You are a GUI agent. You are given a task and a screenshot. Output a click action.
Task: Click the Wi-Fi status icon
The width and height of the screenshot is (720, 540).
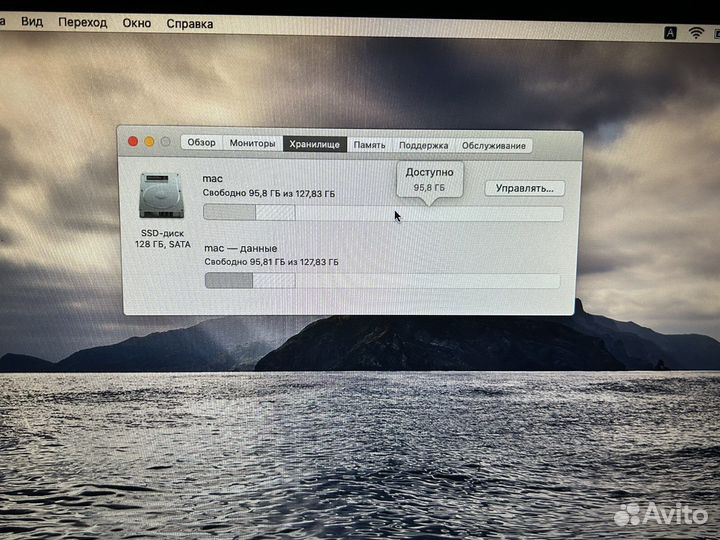pos(696,33)
